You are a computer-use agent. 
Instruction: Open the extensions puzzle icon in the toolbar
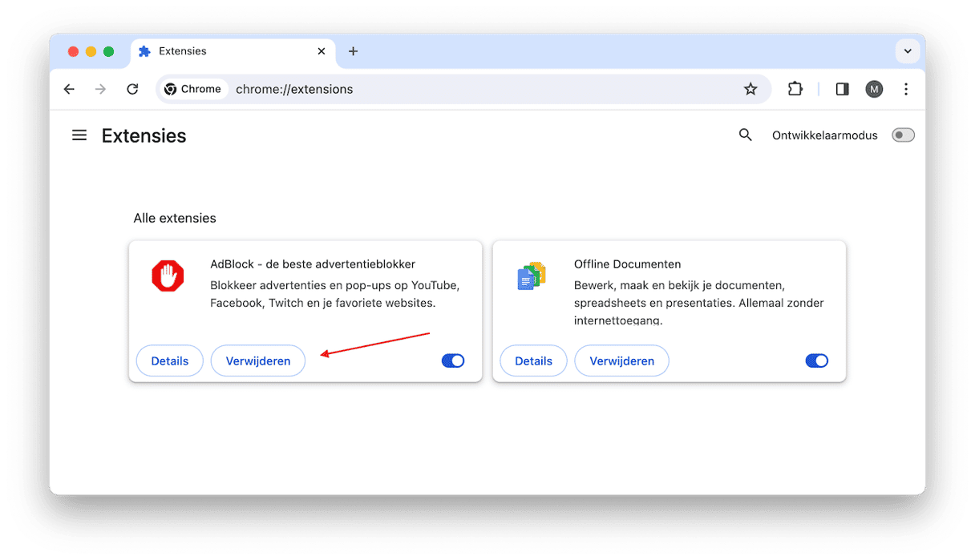(x=795, y=89)
